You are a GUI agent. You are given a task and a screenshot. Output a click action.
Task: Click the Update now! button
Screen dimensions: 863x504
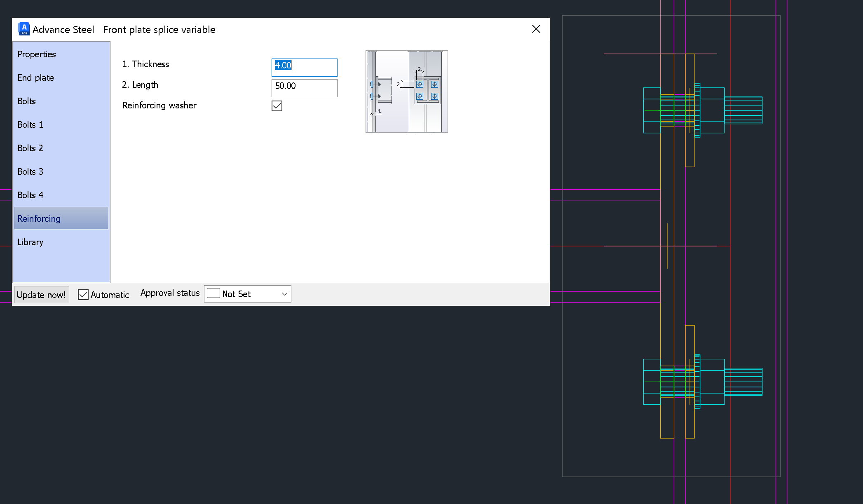[40, 294]
